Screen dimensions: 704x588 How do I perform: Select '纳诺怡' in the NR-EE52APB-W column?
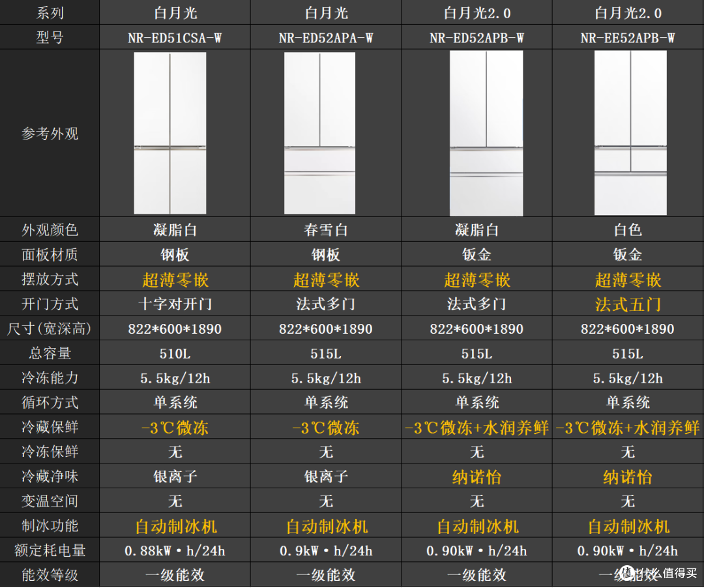628,477
